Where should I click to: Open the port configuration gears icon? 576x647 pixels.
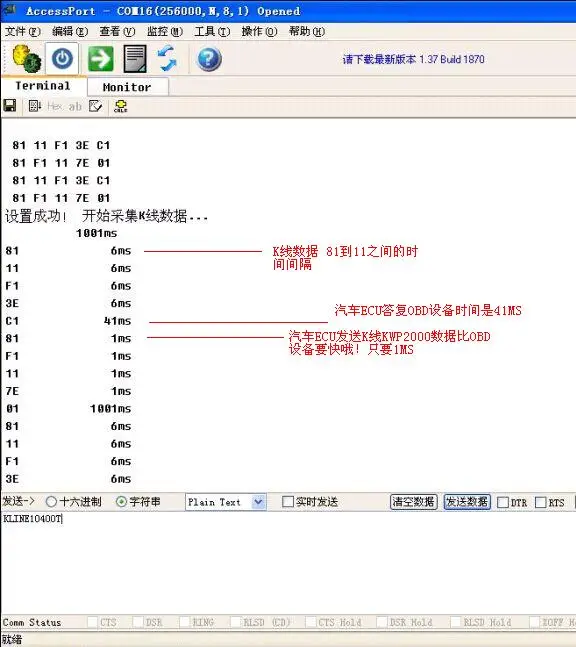26,59
